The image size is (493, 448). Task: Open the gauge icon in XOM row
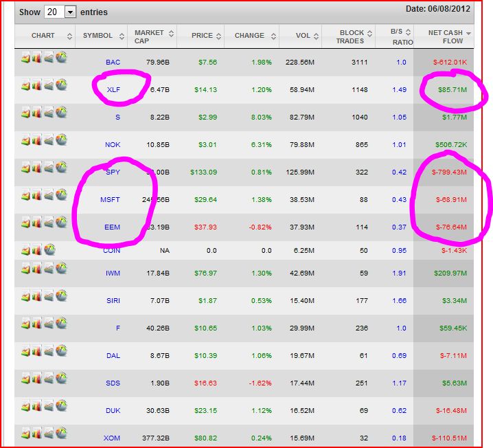tap(61, 433)
